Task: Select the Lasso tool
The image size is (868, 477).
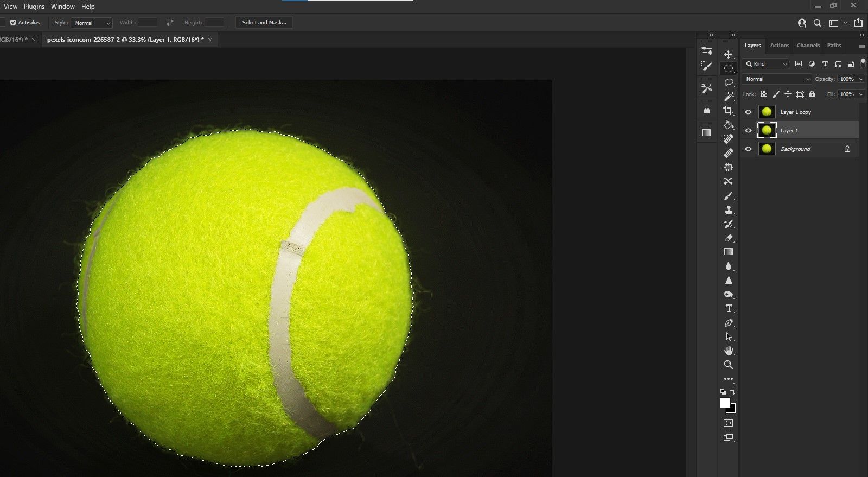Action: click(x=729, y=82)
